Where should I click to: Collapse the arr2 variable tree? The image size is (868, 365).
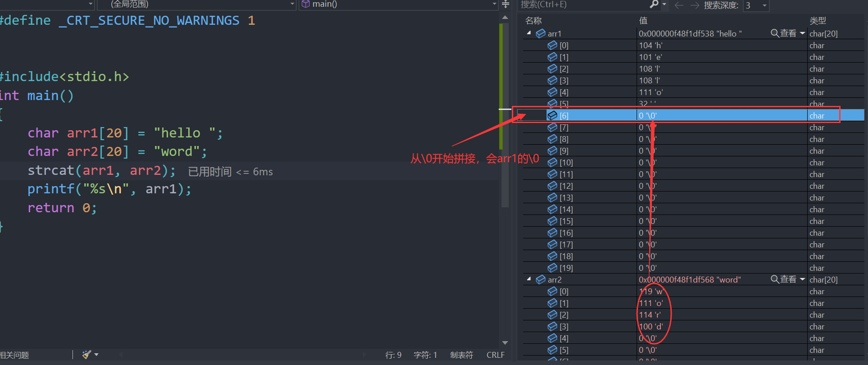pyautogui.click(x=529, y=279)
